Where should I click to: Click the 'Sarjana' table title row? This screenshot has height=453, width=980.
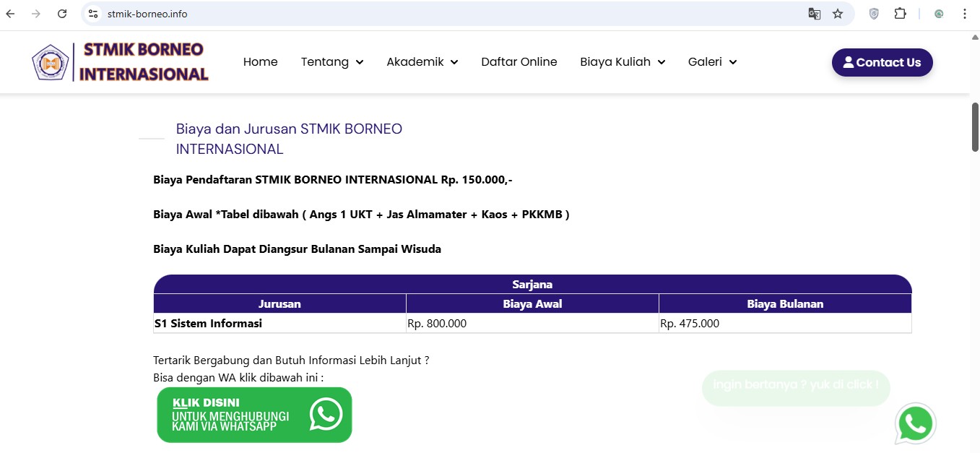[x=532, y=284]
